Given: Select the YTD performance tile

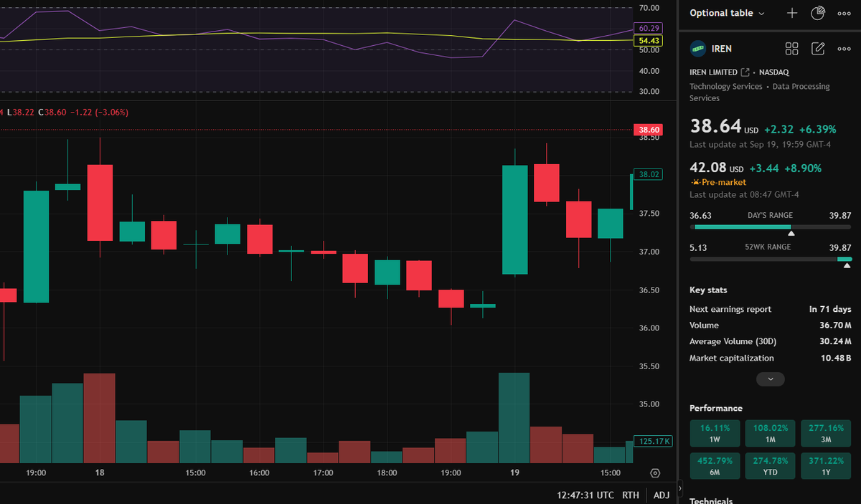Looking at the screenshot, I should (771, 465).
